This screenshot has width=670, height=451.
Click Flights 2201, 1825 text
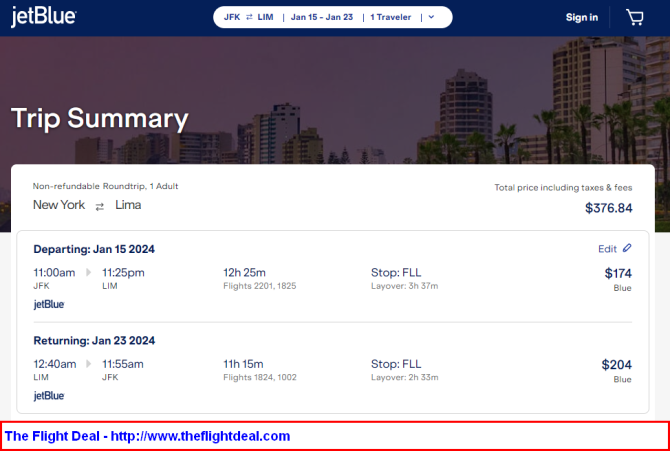(259, 286)
